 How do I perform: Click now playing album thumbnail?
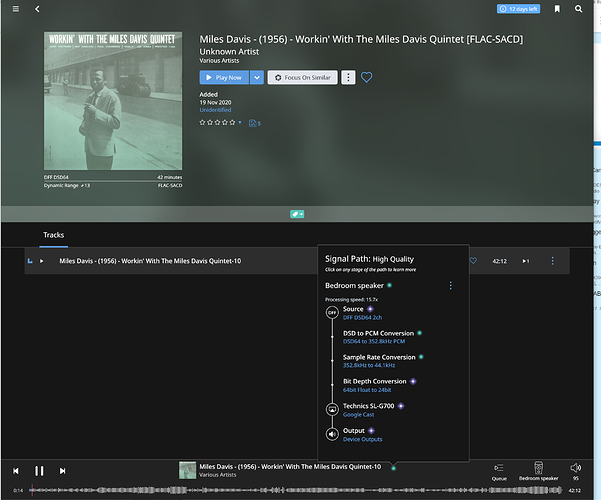pyautogui.click(x=187, y=470)
